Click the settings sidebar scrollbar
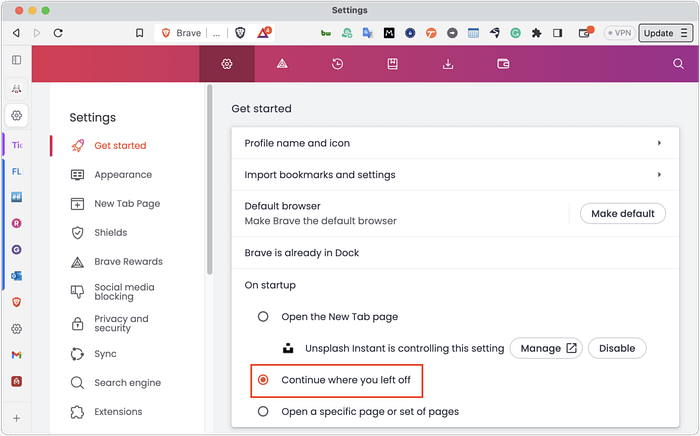700x436 pixels. [210, 180]
